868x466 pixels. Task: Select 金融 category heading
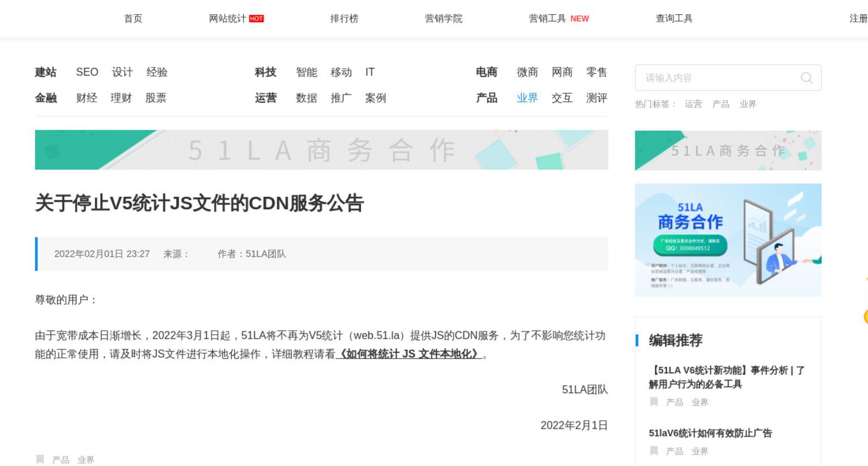coord(46,98)
